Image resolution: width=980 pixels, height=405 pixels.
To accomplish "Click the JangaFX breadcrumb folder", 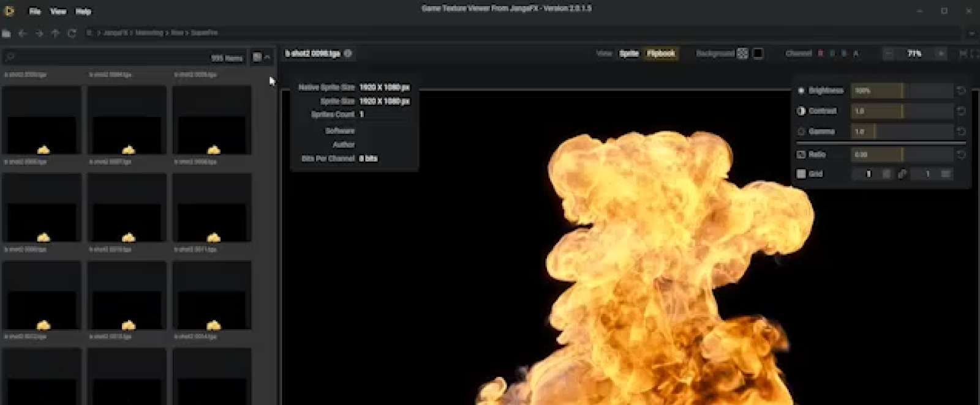I will (x=115, y=33).
